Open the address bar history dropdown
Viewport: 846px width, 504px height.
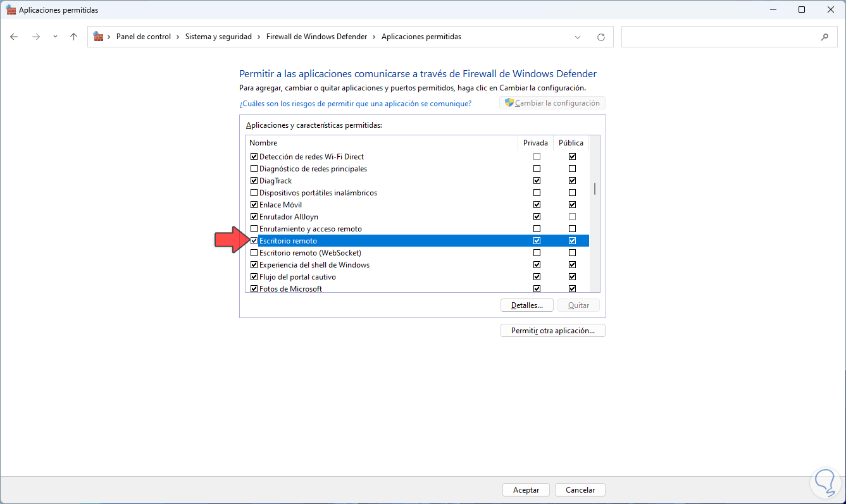(578, 37)
